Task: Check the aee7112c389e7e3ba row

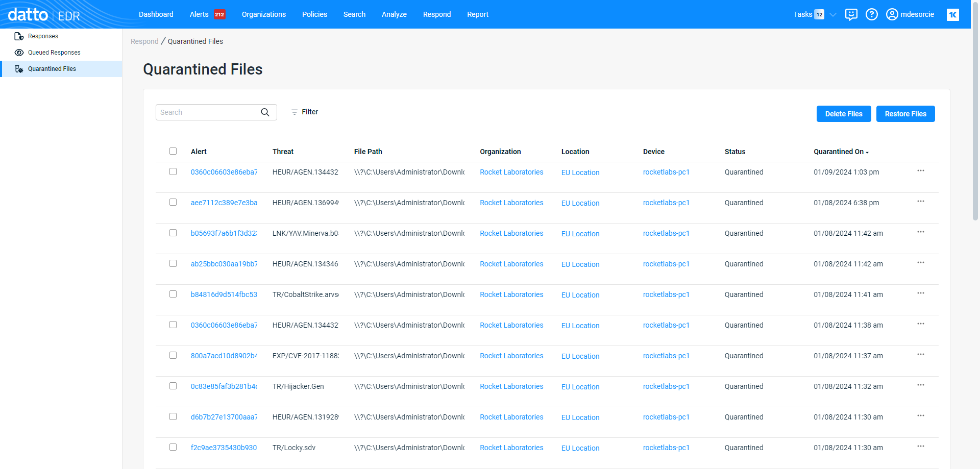Action: (x=173, y=202)
